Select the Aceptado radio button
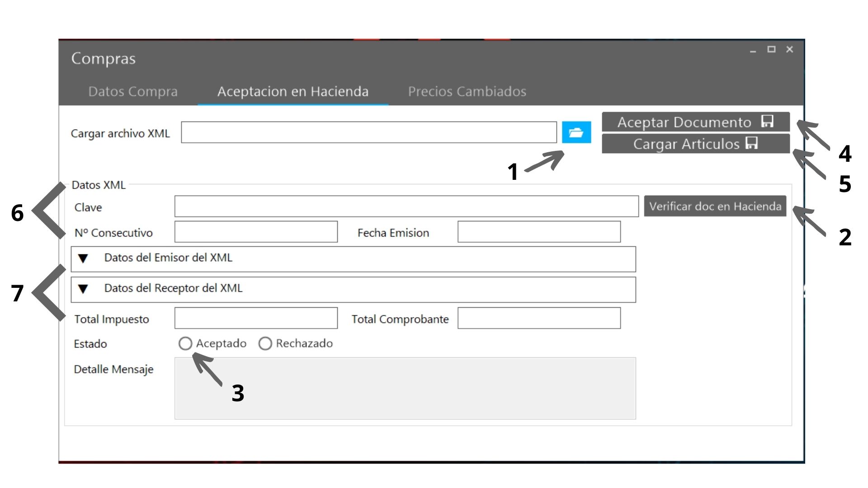The width and height of the screenshot is (868, 488). (x=185, y=343)
